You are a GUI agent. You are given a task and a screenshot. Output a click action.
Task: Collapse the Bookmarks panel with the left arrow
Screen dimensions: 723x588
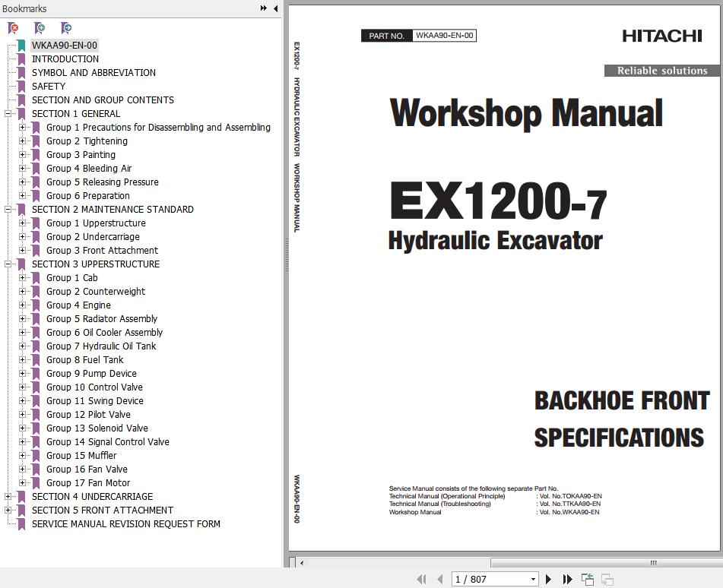pyautogui.click(x=275, y=8)
